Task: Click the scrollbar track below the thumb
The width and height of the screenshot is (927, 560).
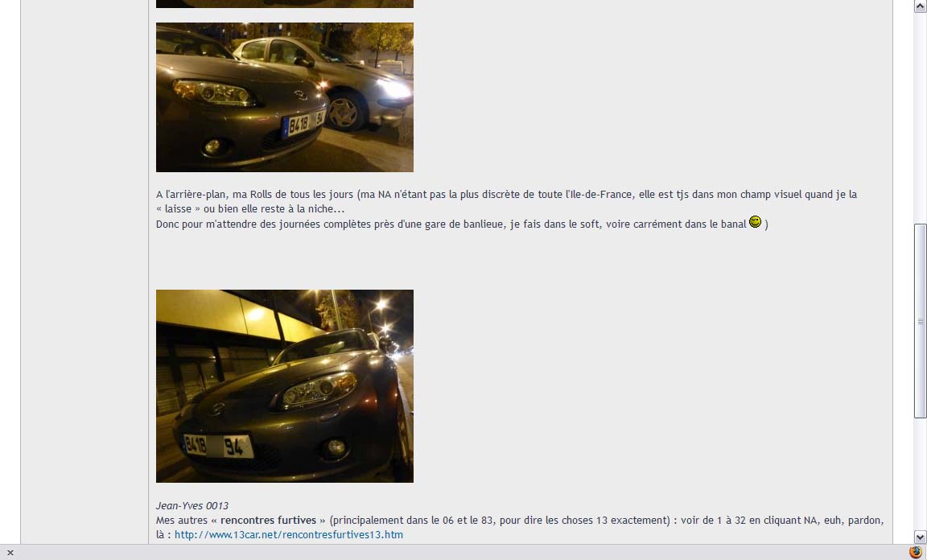Action: [x=920, y=474]
